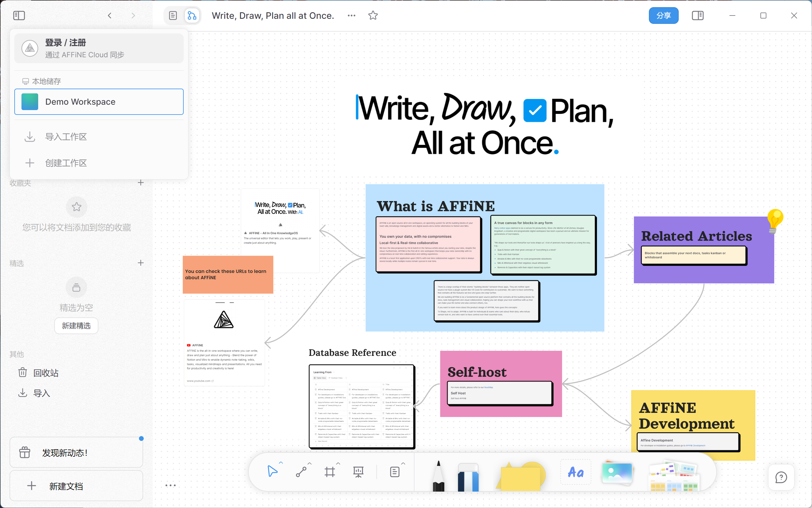812x508 pixels.
Task: Expand the select tool options chevron
Action: click(x=281, y=463)
